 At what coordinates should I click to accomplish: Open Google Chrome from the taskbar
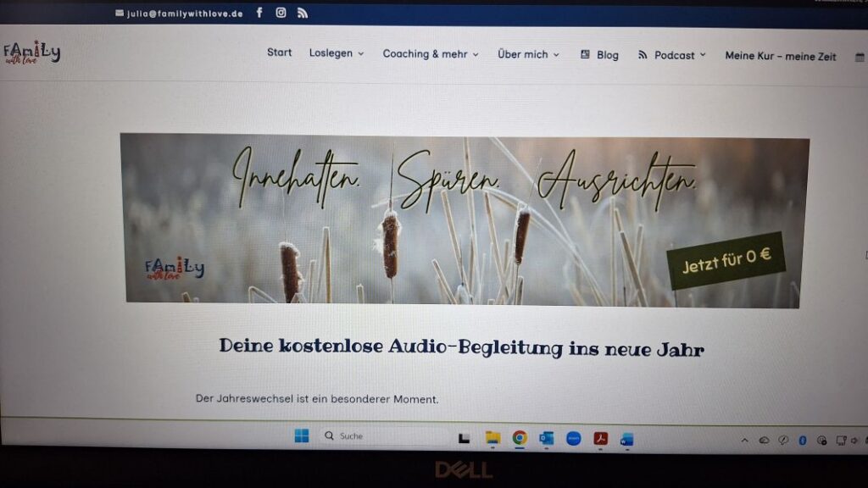tap(520, 438)
